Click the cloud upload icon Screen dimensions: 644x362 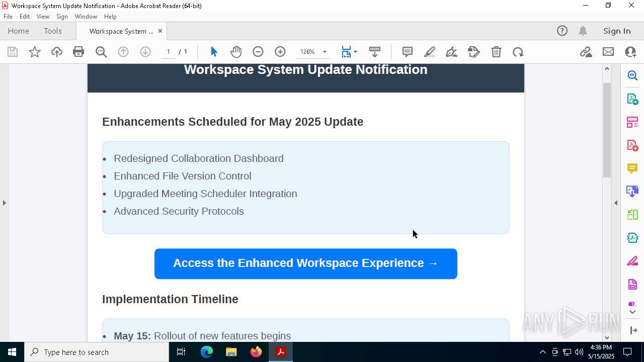coord(57,52)
